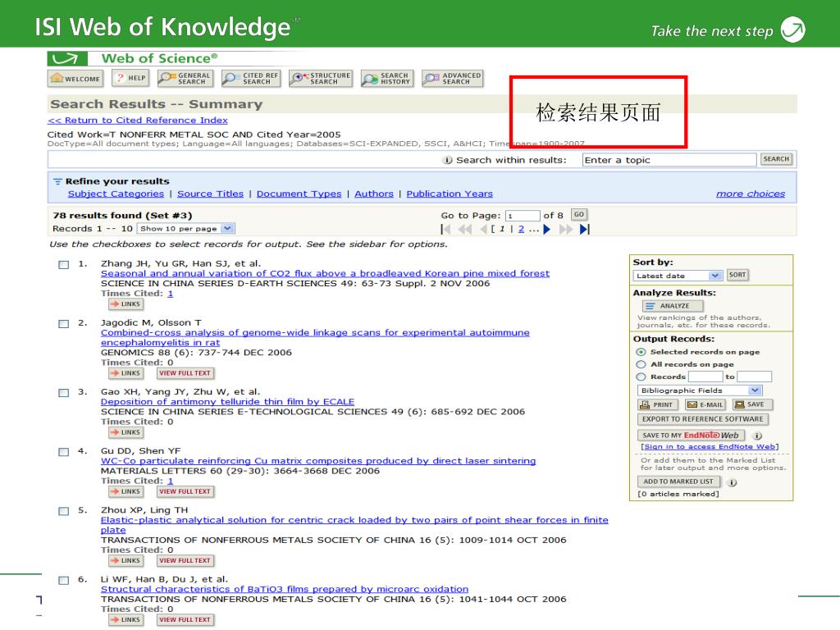Go to next page arrow

[x=546, y=230]
